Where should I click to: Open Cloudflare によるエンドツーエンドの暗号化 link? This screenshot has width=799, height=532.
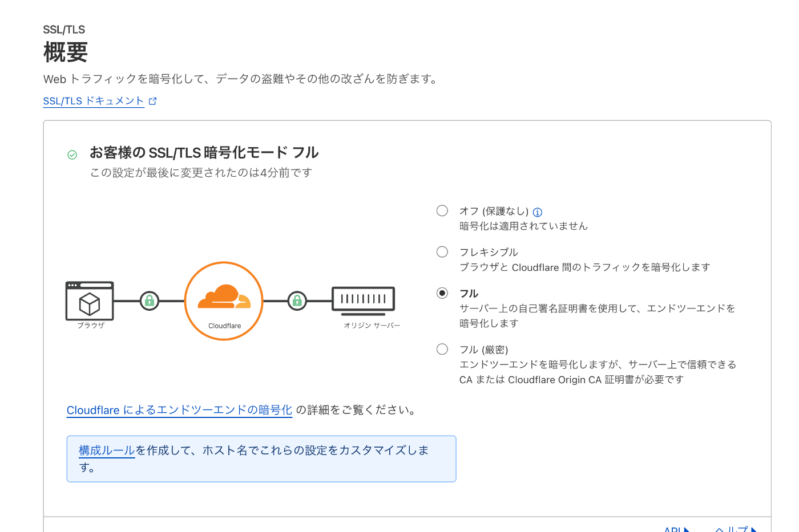tap(179, 410)
